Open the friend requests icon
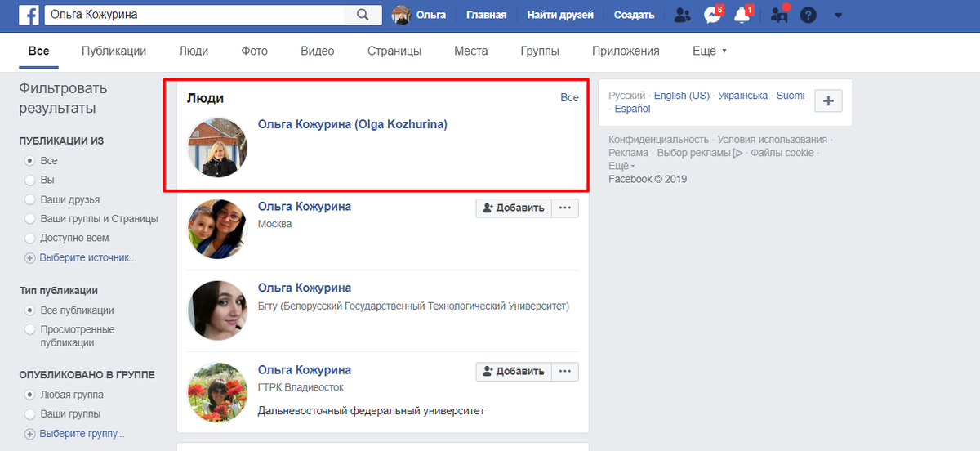The width and height of the screenshot is (980, 451). pyautogui.click(x=682, y=15)
